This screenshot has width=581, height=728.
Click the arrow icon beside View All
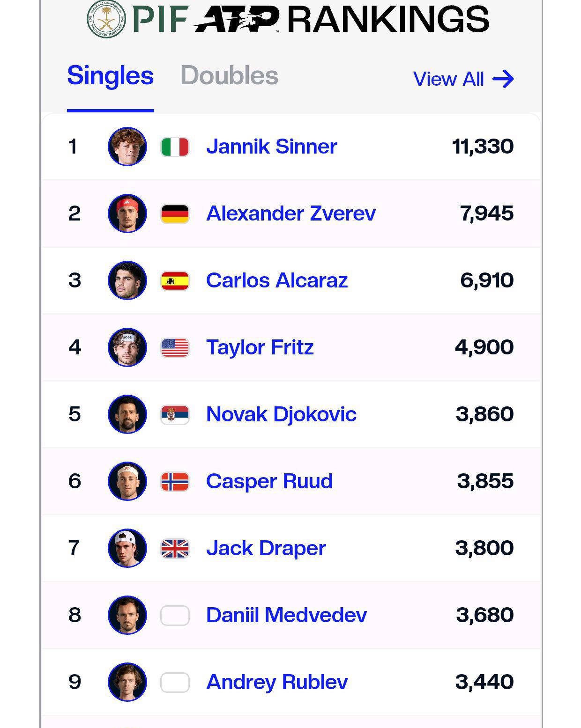coord(503,79)
